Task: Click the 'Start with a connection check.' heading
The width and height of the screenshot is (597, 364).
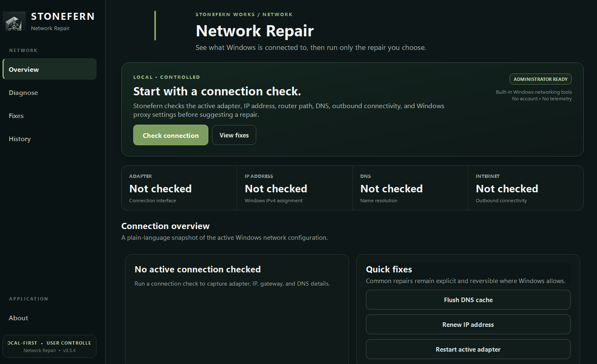Action: pyautogui.click(x=217, y=91)
